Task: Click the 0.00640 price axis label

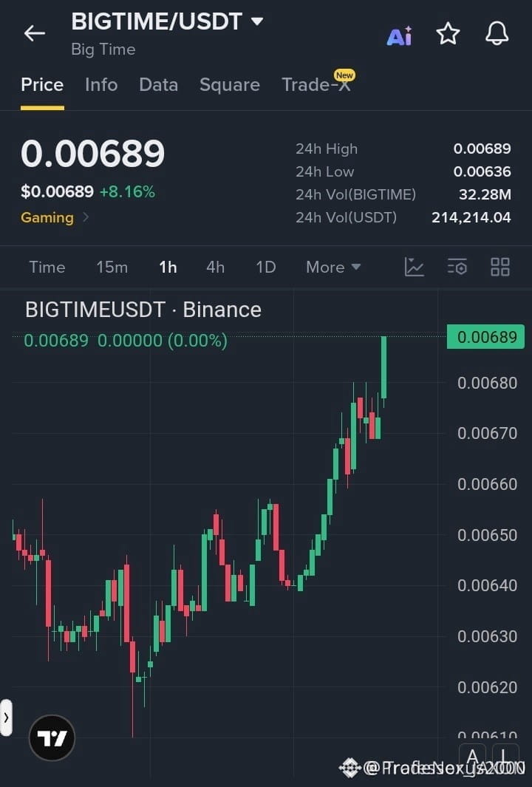Action: pyautogui.click(x=488, y=586)
